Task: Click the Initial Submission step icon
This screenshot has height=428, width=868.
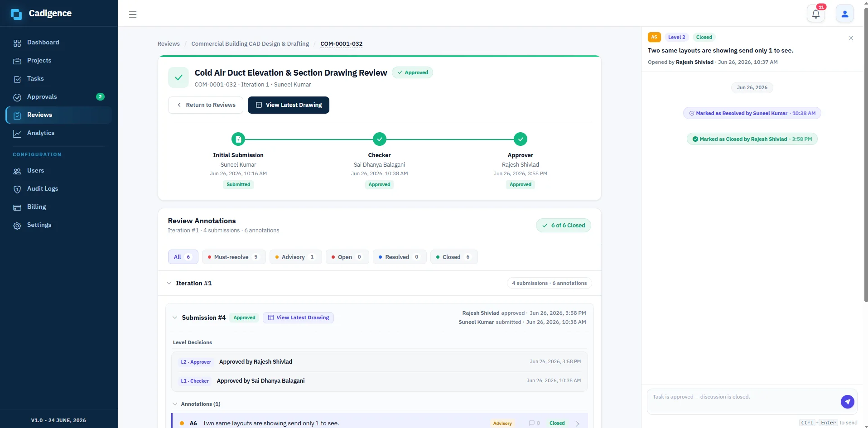Action: click(238, 139)
